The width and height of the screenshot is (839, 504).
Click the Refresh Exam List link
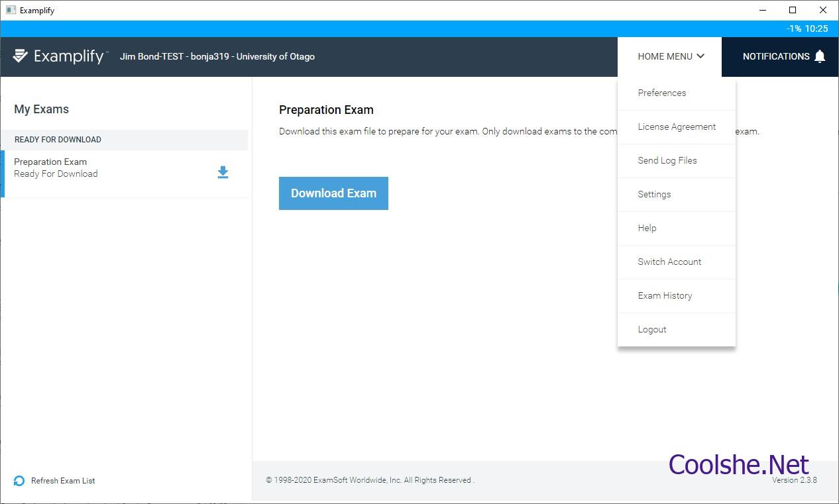[x=63, y=481]
